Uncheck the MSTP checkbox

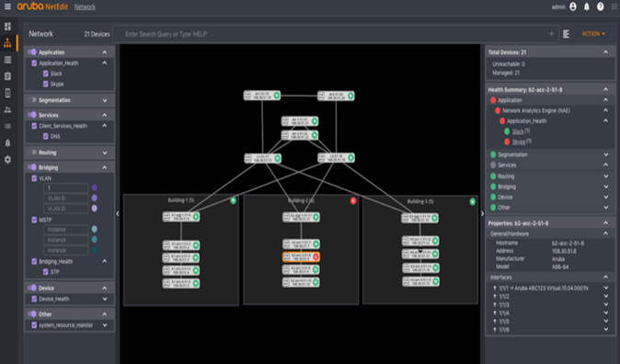point(34,220)
